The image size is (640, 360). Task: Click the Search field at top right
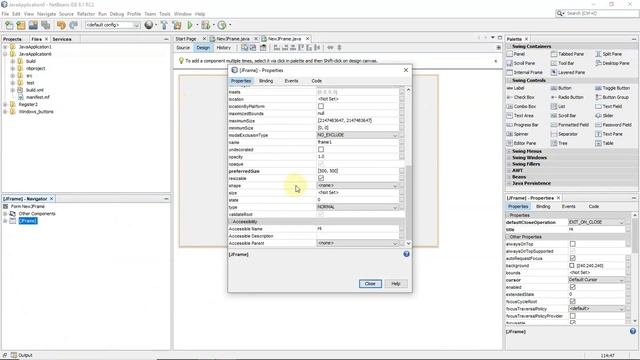597,13
